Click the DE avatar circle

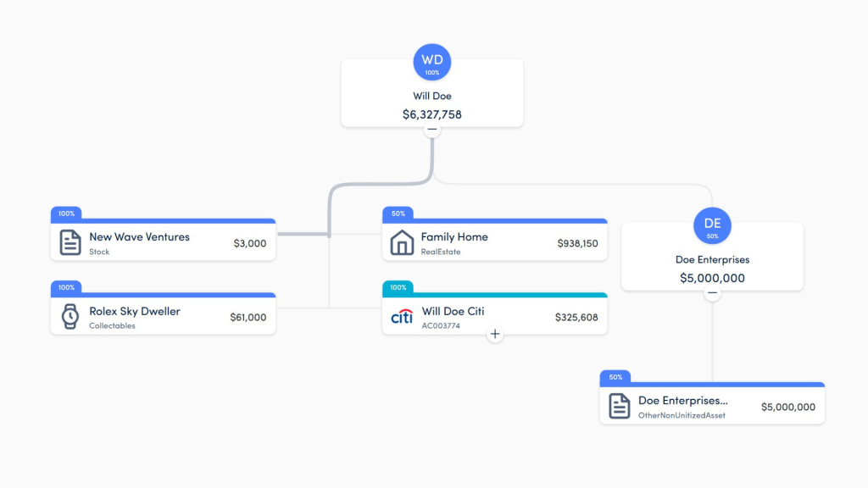(x=712, y=225)
